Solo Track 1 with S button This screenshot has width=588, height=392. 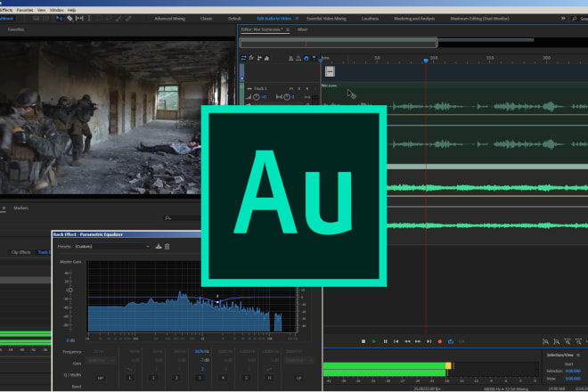click(x=299, y=88)
